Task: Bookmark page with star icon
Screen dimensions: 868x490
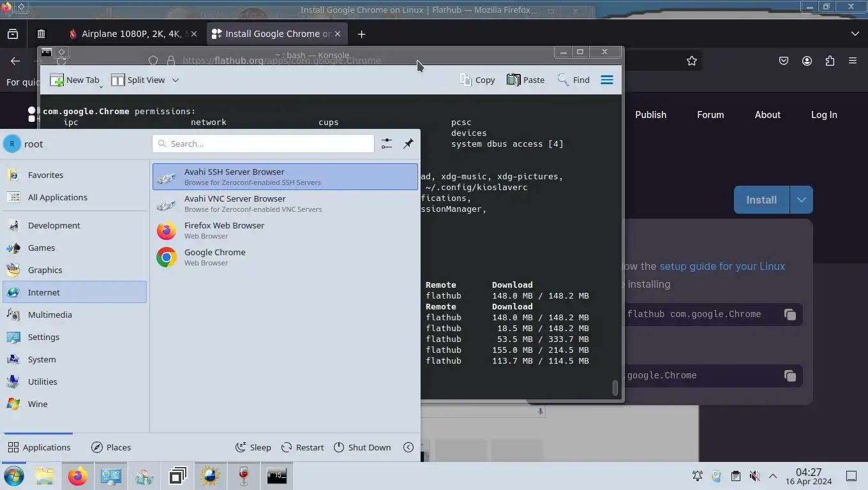Action: tap(692, 61)
